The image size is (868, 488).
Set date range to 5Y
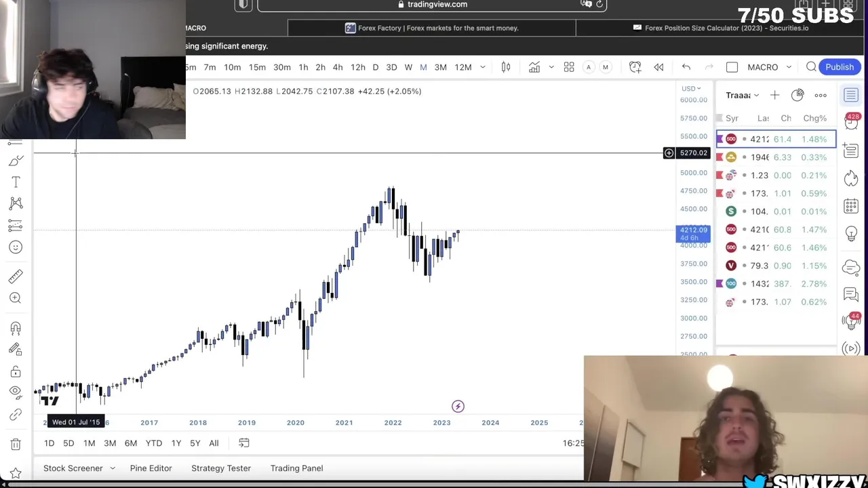click(x=195, y=443)
